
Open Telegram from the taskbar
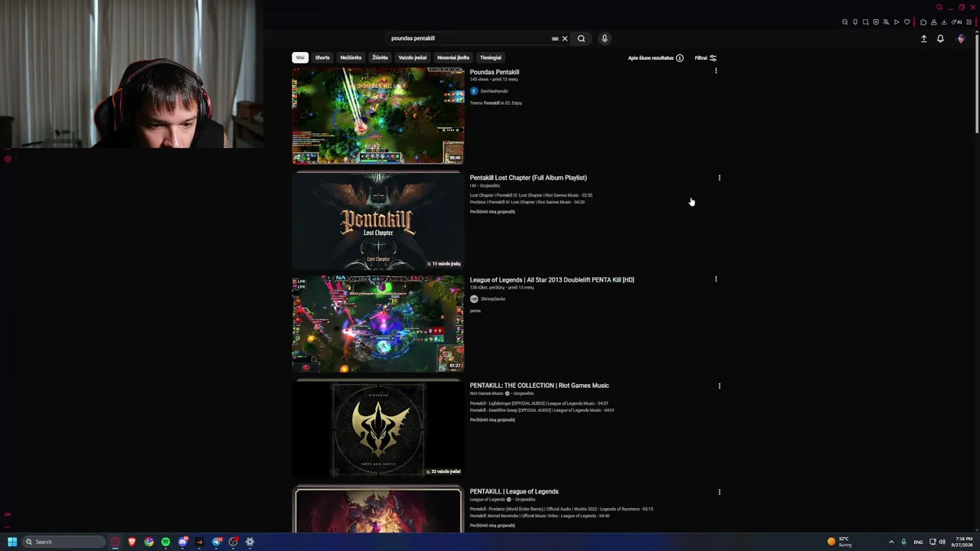217,542
